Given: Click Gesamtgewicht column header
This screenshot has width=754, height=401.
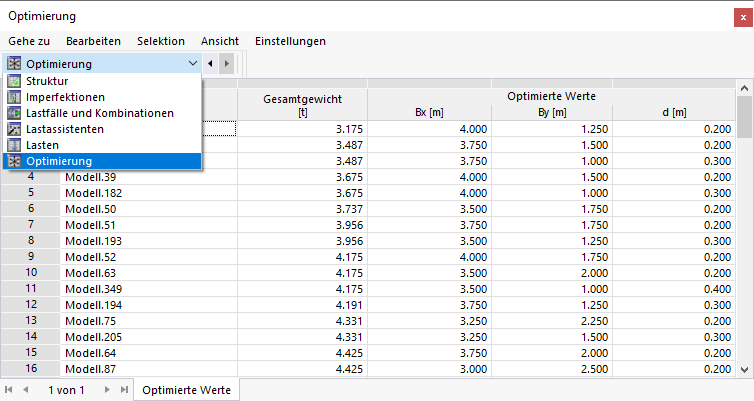Looking at the screenshot, I should tap(302, 105).
